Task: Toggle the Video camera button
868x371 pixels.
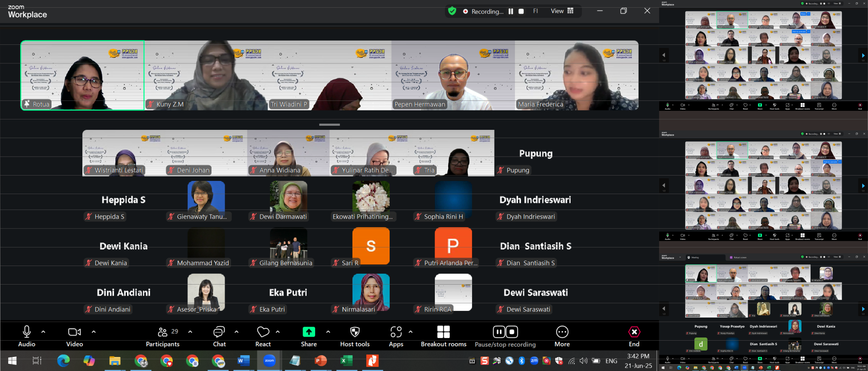Action: [x=75, y=337]
